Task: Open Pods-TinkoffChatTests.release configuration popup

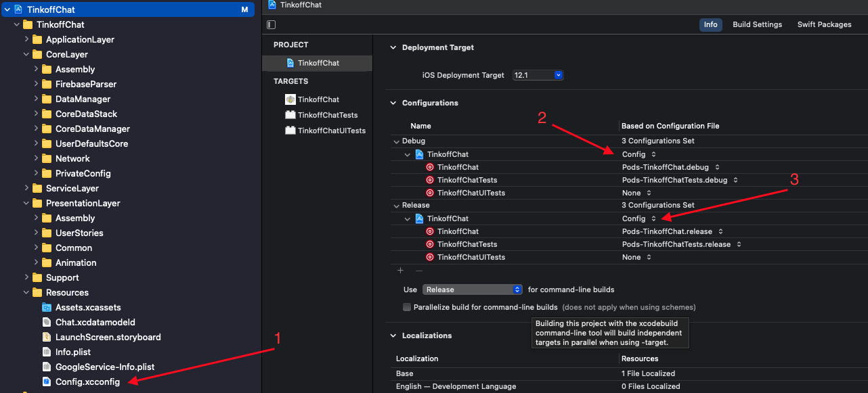Action: coord(682,244)
